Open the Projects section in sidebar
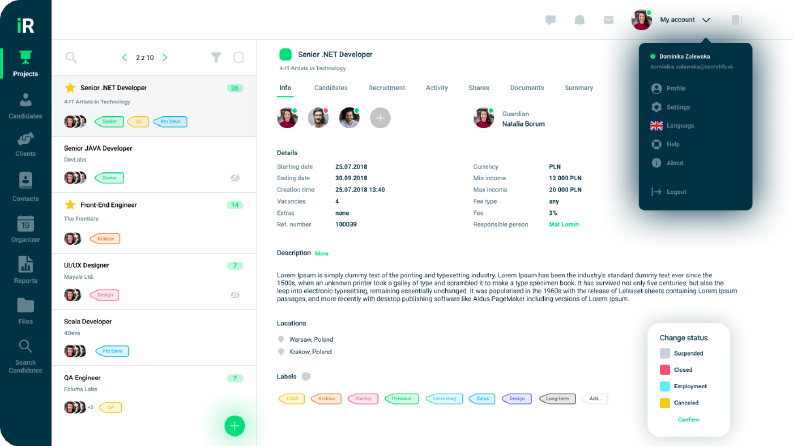The height and width of the screenshot is (446, 793). point(25,63)
